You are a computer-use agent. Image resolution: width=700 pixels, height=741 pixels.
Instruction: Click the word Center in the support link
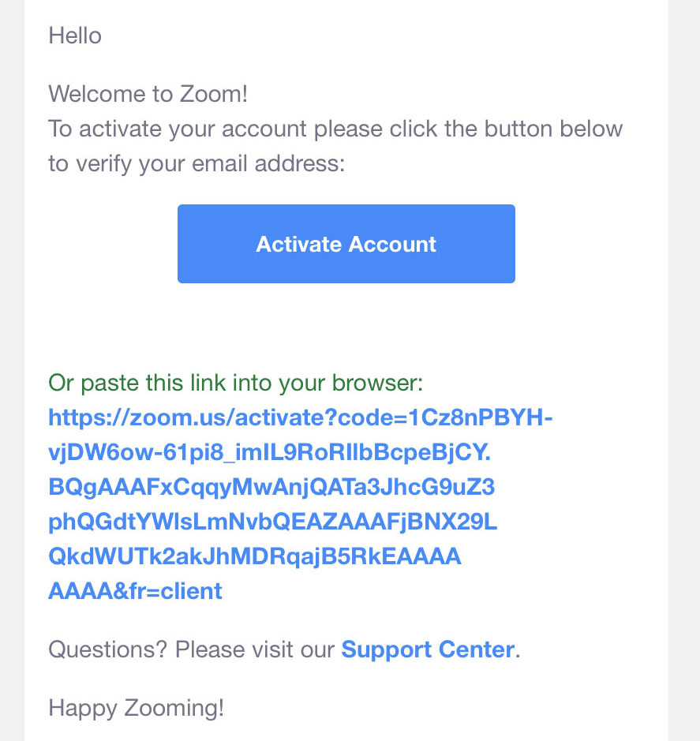pyautogui.click(x=477, y=649)
